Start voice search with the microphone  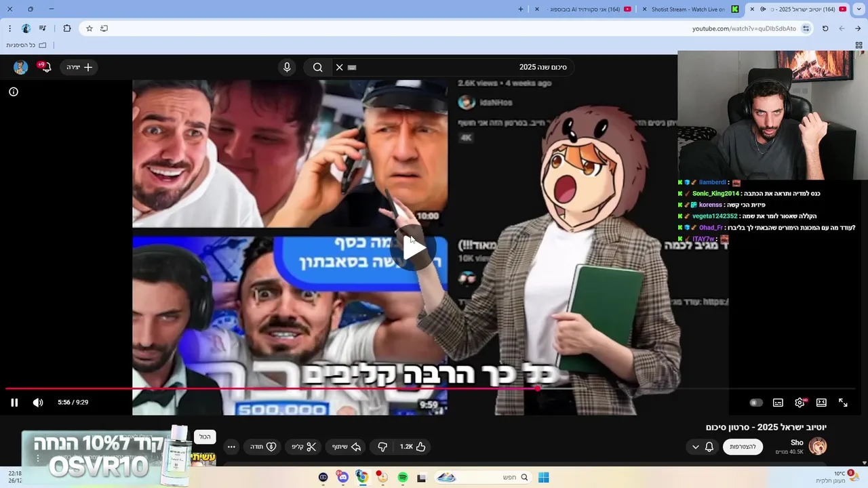[x=287, y=67]
